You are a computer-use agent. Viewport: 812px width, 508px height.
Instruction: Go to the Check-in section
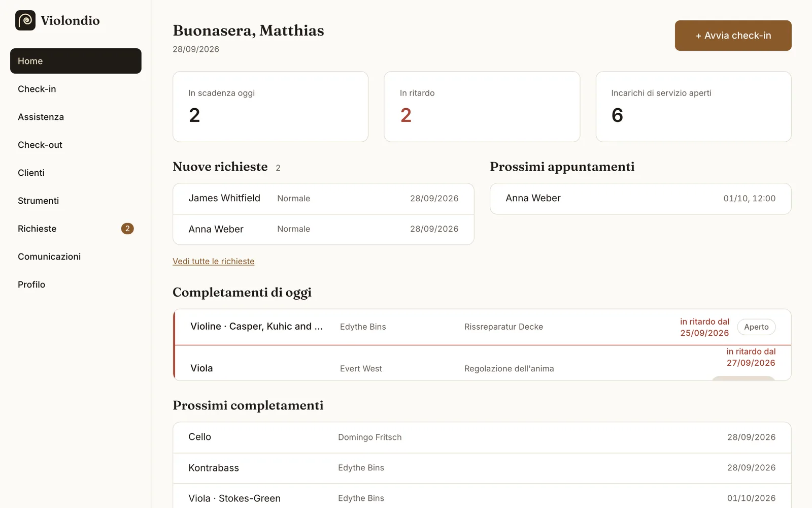coord(76,89)
